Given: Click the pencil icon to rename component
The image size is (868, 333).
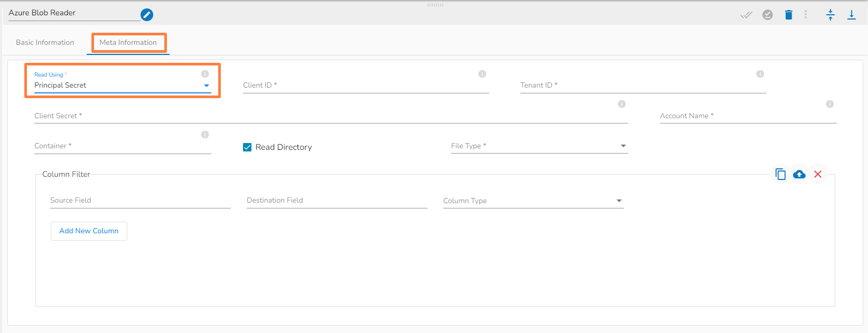Looking at the screenshot, I should click(147, 15).
